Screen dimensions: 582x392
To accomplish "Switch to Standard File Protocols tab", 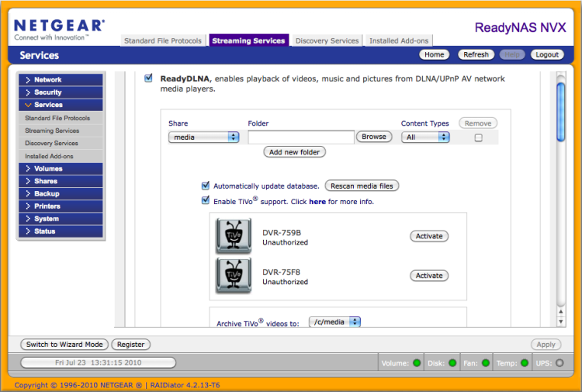I will point(163,40).
